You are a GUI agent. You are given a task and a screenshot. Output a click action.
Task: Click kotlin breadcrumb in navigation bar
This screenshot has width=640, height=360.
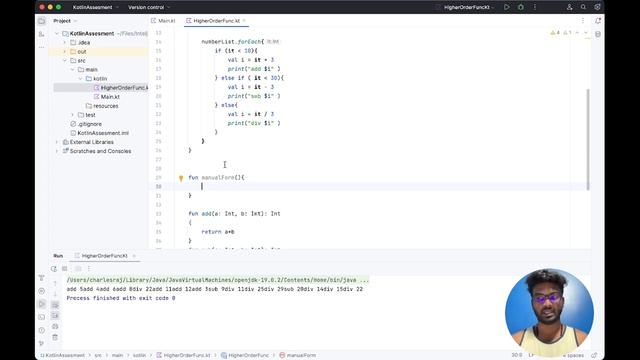click(139, 355)
